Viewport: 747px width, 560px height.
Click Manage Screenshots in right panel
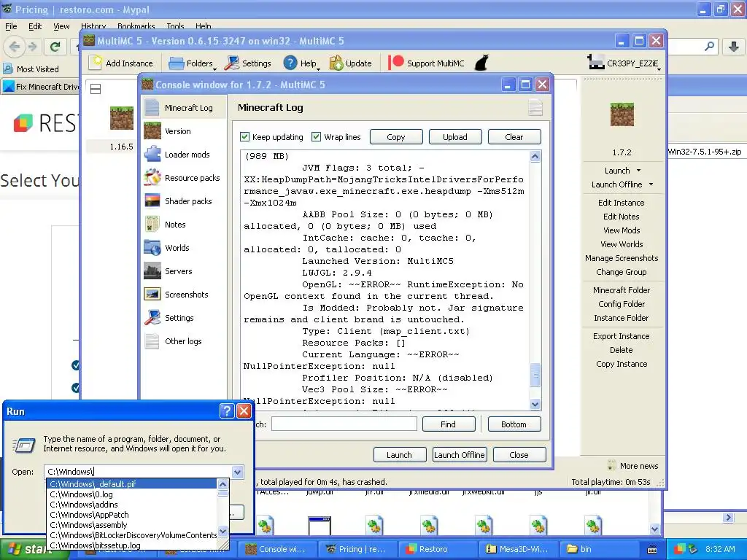pyautogui.click(x=622, y=258)
